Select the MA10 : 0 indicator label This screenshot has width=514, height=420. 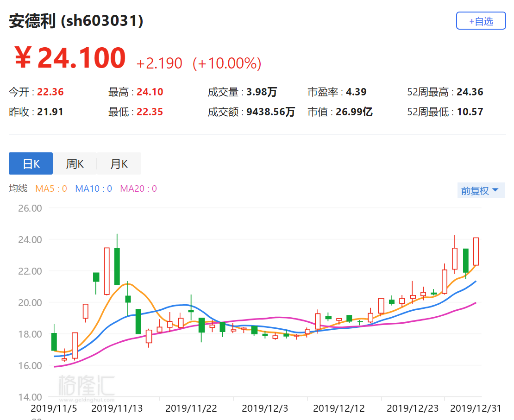coord(94,188)
